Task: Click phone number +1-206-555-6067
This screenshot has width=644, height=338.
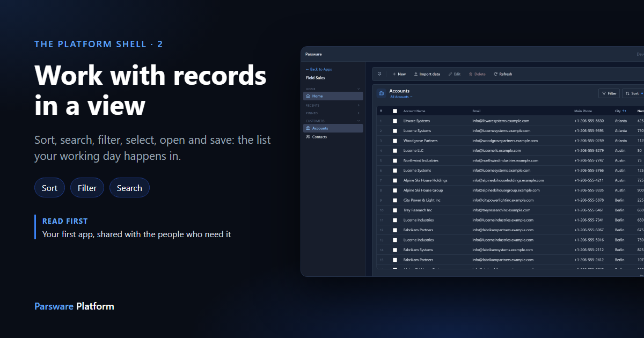Action: tap(589, 230)
